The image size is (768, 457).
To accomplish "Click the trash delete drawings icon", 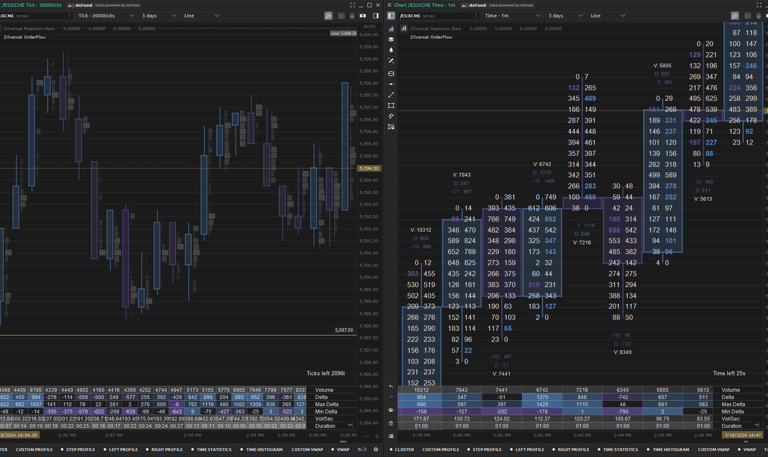I will click(391, 423).
